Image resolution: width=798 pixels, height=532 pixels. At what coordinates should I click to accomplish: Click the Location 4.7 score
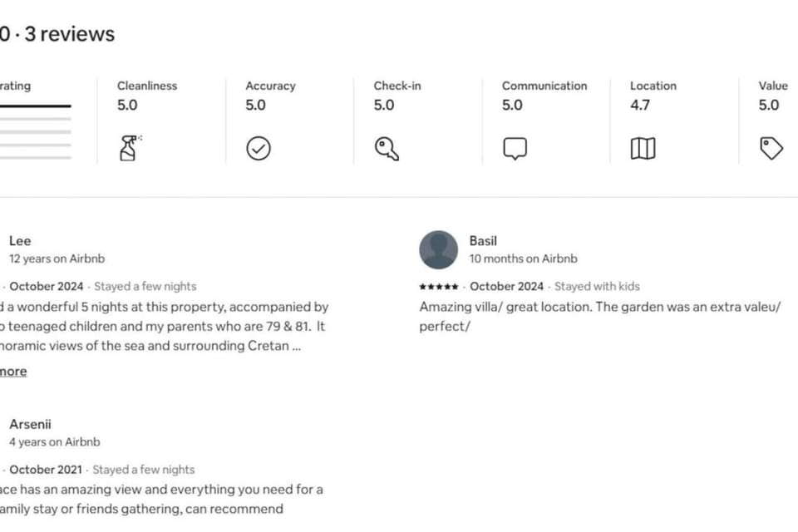click(640, 105)
